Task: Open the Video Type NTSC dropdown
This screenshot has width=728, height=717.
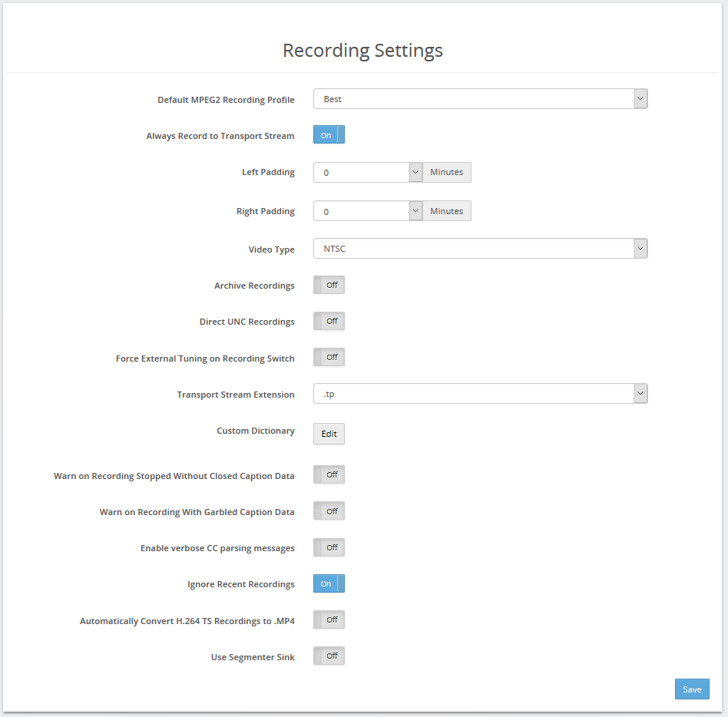Action: [480, 249]
